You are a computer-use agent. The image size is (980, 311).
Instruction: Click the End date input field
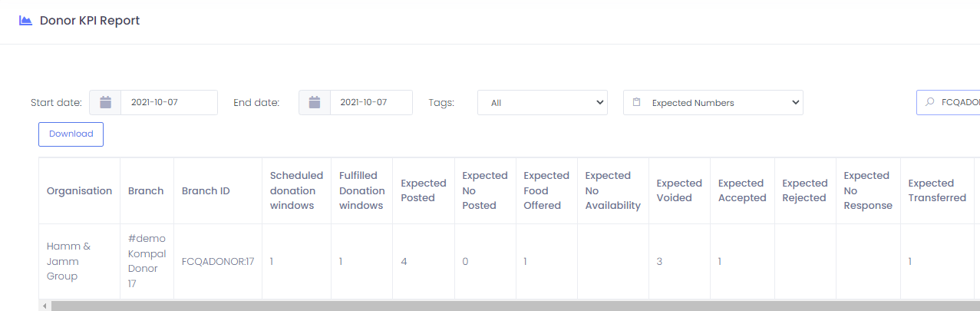tap(371, 102)
